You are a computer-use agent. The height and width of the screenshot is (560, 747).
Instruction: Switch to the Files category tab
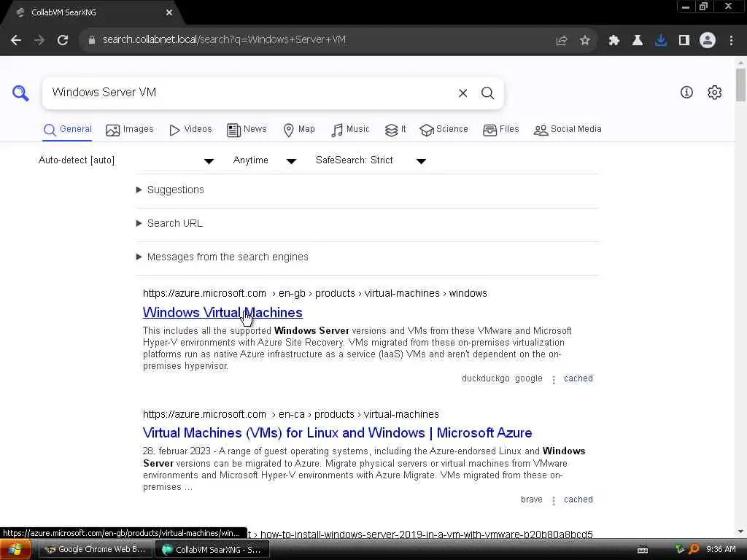point(500,130)
